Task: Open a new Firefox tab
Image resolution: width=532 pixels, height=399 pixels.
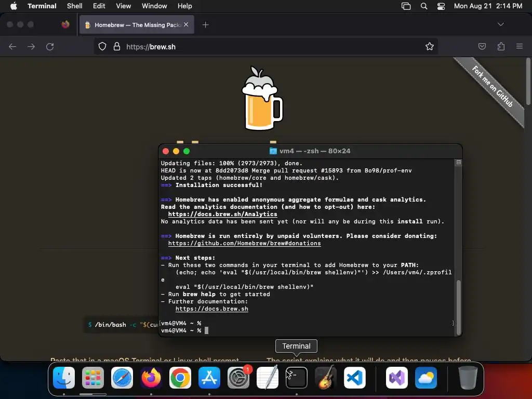Action: click(206, 25)
